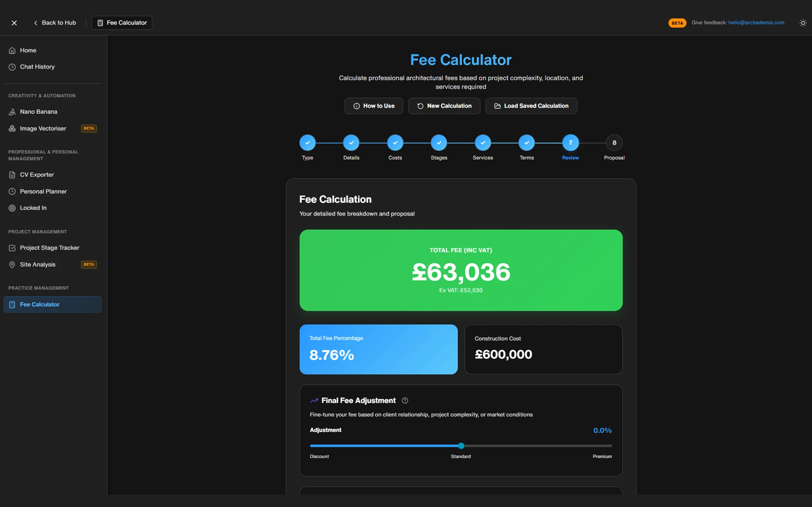
Task: Return to the Services step checkmark
Action: coord(483,143)
